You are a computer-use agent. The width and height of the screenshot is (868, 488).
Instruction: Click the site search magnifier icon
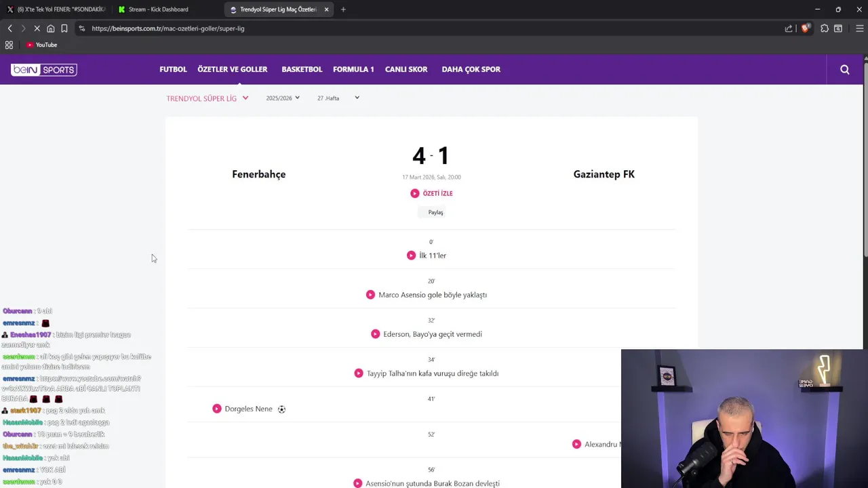845,69
